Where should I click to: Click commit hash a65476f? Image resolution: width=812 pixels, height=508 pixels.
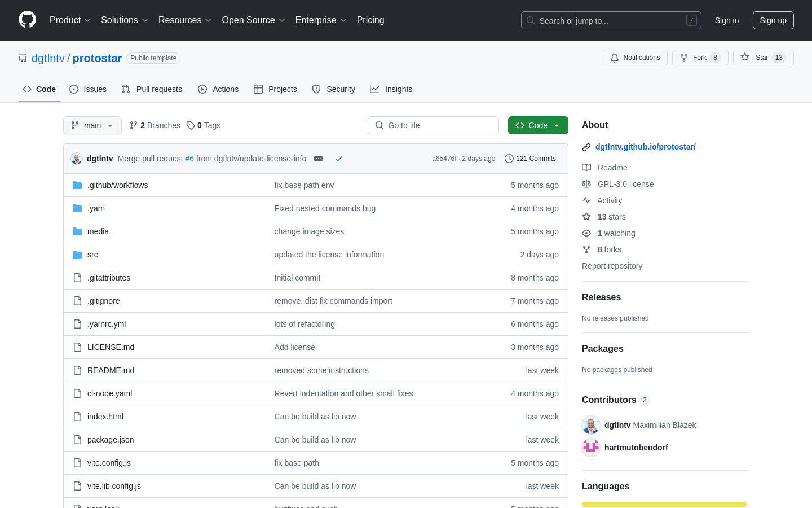pos(444,159)
